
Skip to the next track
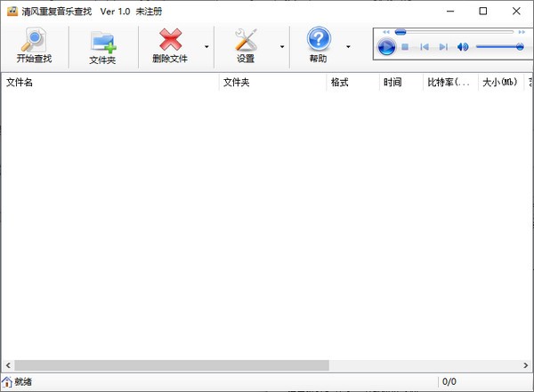(x=443, y=46)
